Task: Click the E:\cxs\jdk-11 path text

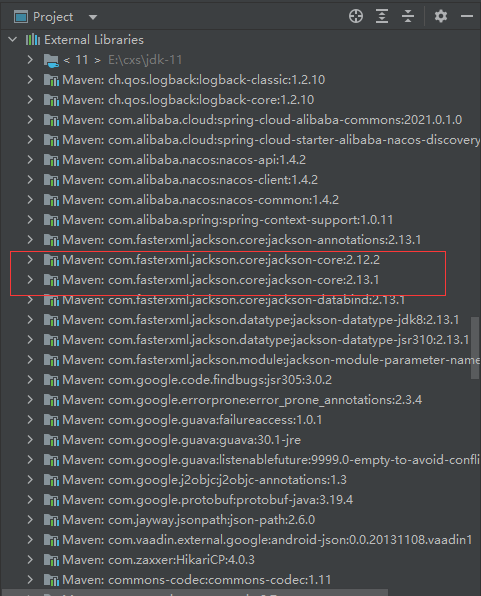Action: pyautogui.click(x=145, y=60)
